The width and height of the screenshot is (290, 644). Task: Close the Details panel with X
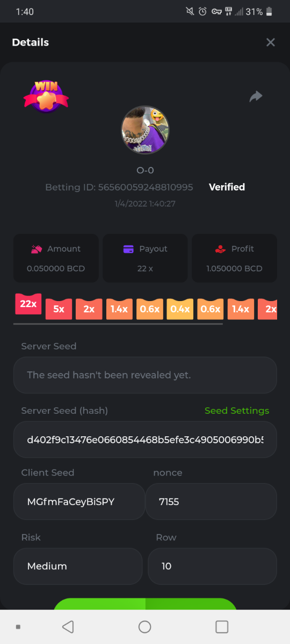(271, 42)
